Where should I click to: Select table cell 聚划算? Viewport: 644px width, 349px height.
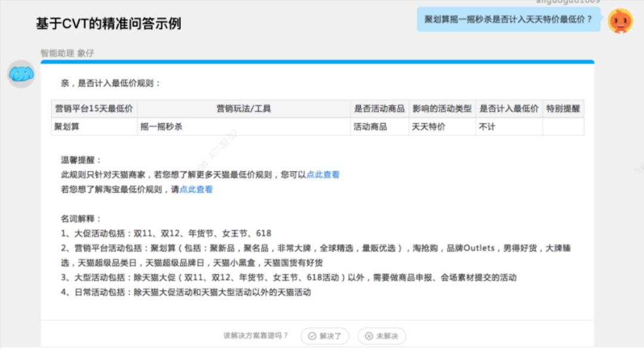coord(94,127)
